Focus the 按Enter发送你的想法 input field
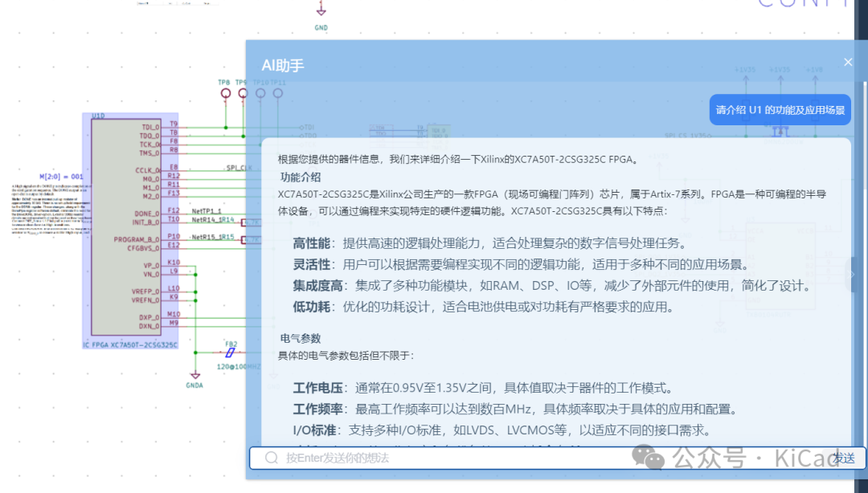Viewport: 868px width, 493px height. pos(558,458)
